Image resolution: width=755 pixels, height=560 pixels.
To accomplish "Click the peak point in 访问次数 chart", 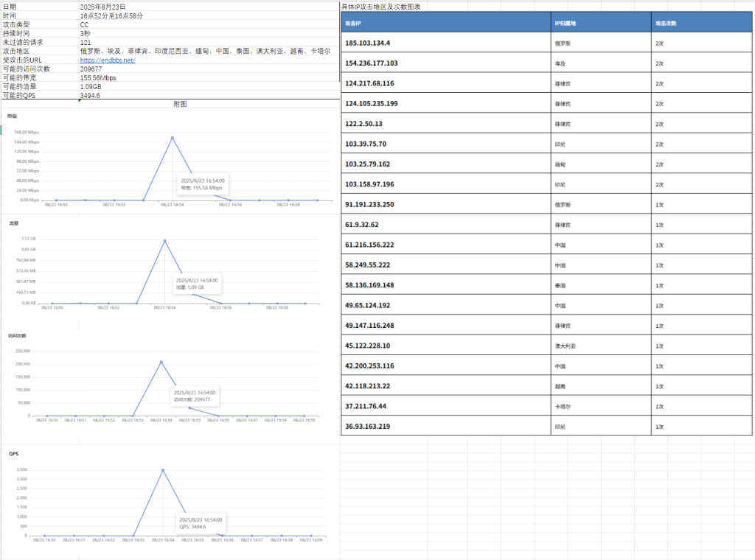I will click(x=161, y=362).
